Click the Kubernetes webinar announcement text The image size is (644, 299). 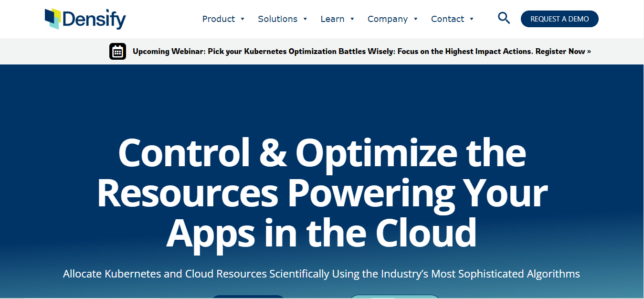click(334, 51)
